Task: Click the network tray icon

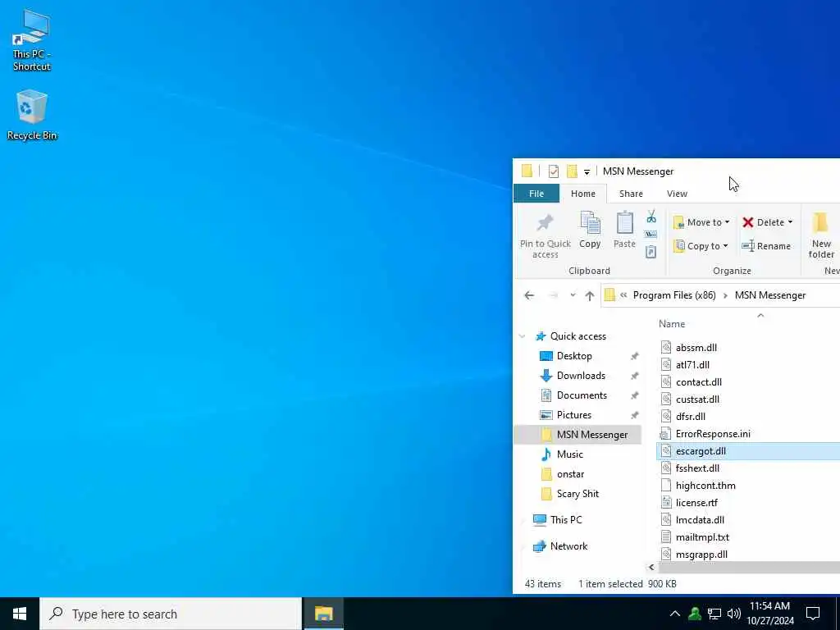Action: (714, 614)
